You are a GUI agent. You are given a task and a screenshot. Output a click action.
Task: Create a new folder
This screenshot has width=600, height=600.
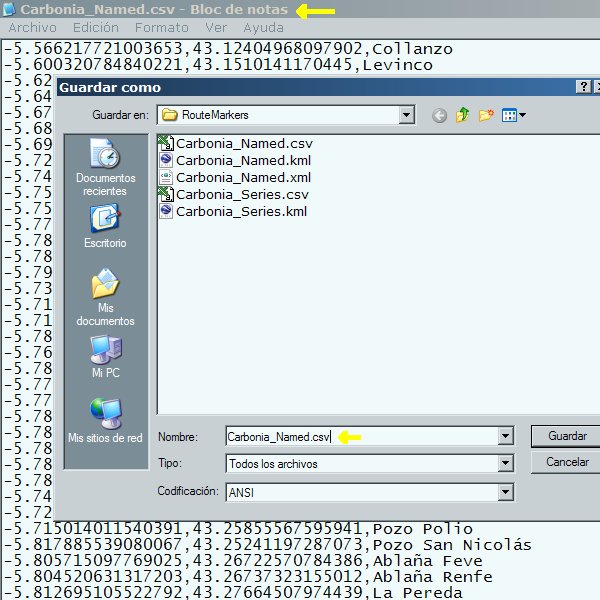click(x=487, y=116)
